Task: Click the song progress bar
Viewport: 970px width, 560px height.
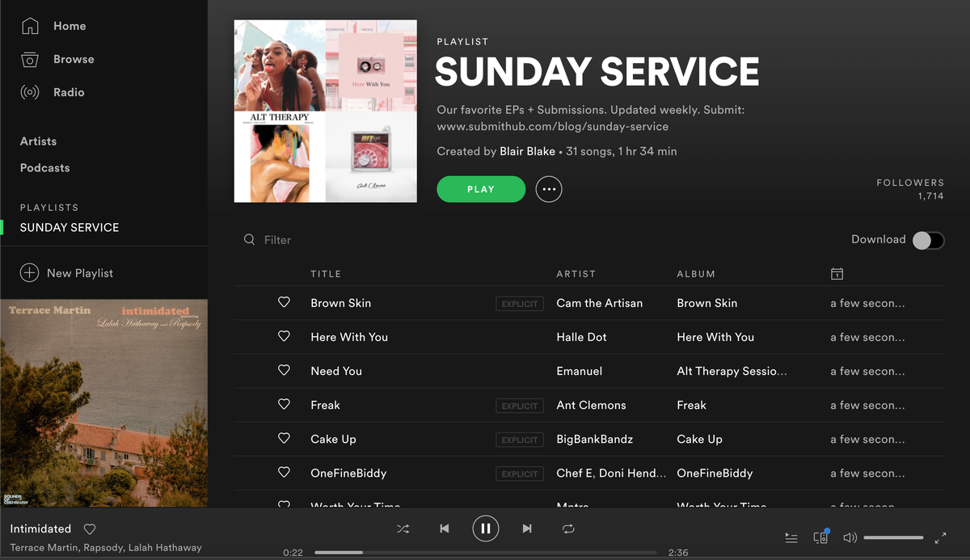Action: (x=486, y=553)
